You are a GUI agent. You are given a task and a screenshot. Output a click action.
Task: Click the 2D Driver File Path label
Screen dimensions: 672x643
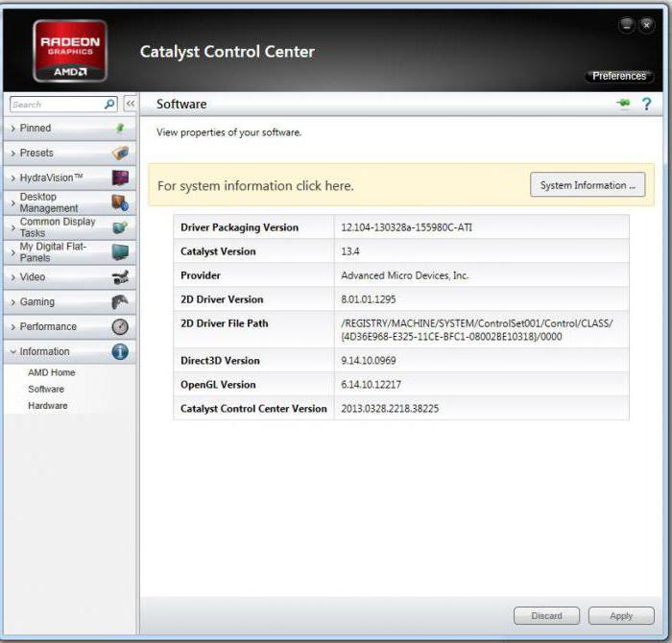tap(224, 323)
